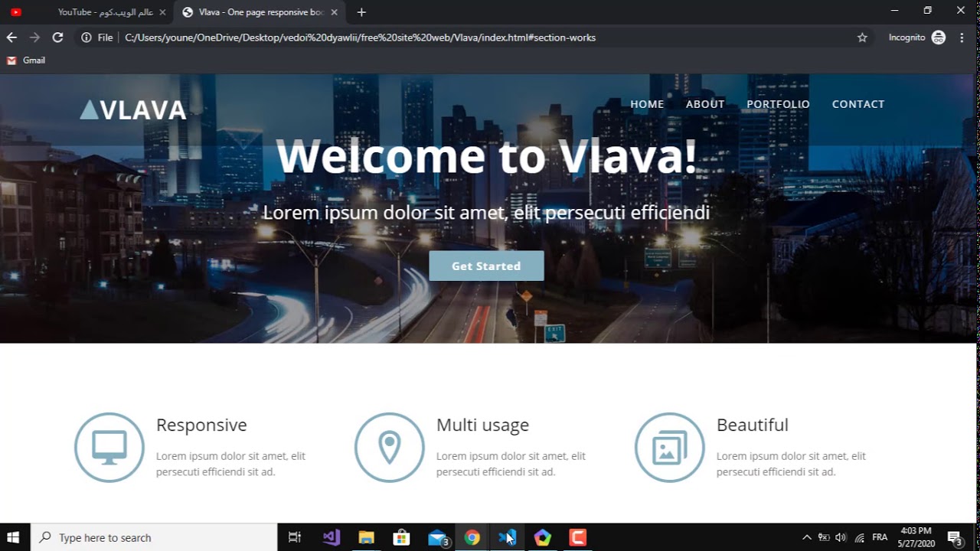This screenshot has height=551, width=980.
Task: Click the Responsive monitor icon
Action: (109, 448)
